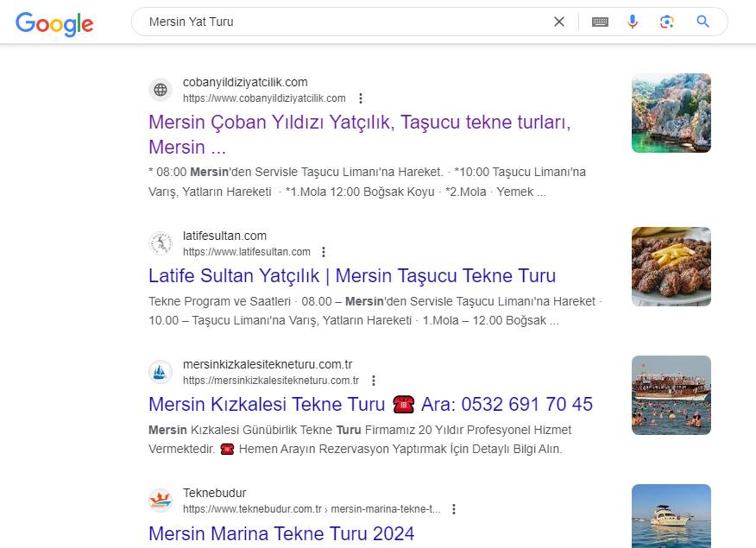Click the Teknebudur site favicon

[161, 501]
